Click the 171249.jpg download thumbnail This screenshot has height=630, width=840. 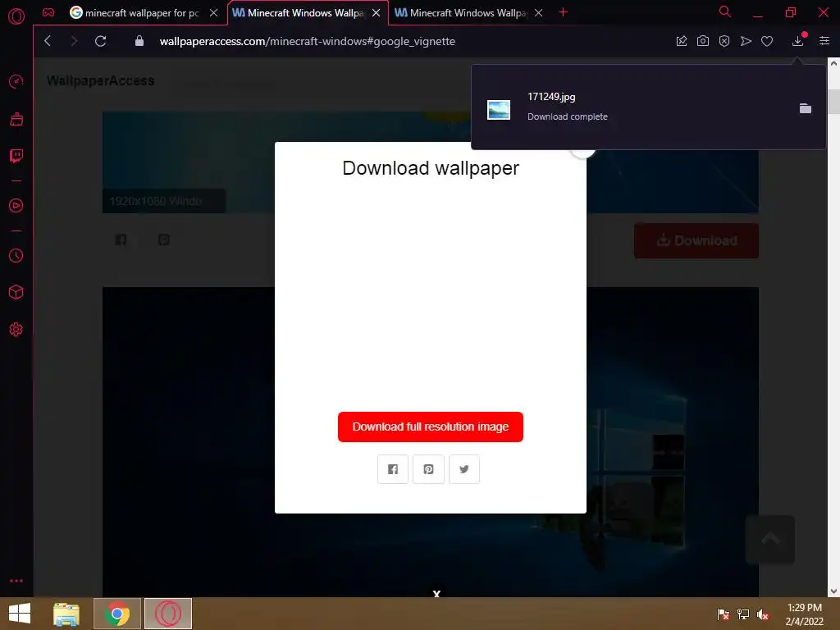pos(498,110)
